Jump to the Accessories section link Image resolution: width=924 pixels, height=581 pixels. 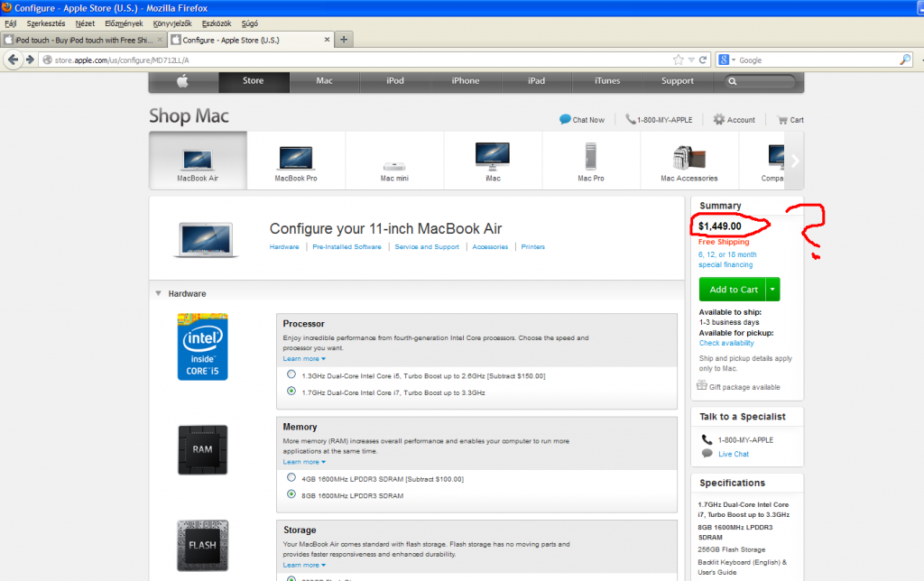pos(490,247)
